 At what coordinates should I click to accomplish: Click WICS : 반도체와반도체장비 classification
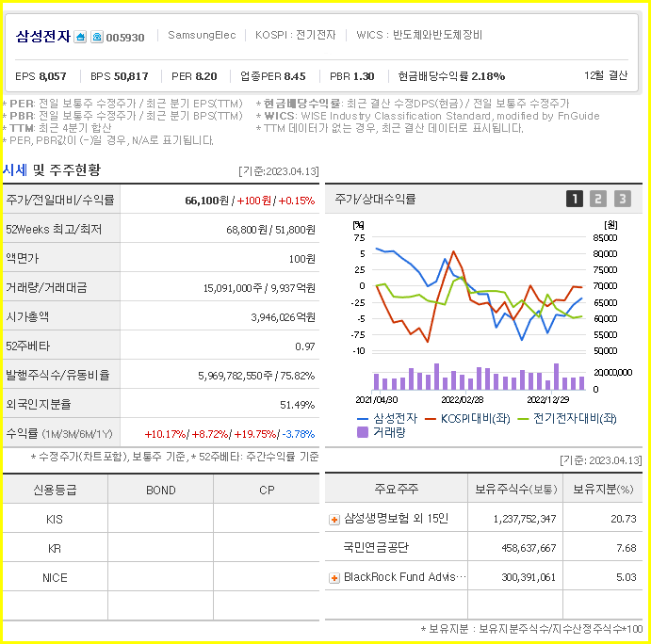point(419,35)
